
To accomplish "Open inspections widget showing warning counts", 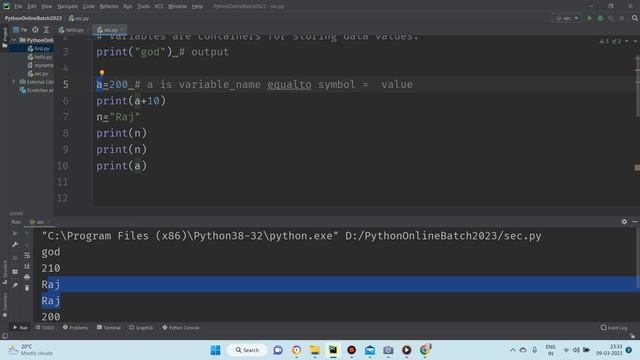I will click(610, 41).
